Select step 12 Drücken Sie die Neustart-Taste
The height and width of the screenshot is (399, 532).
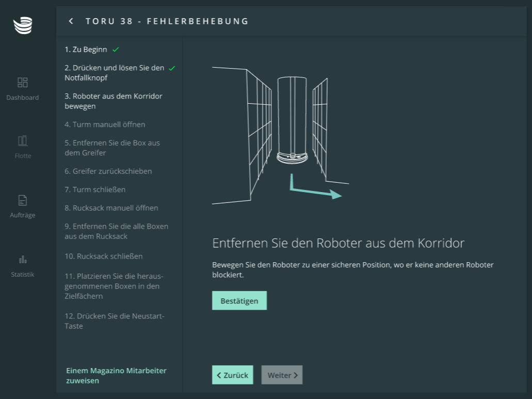(114, 321)
